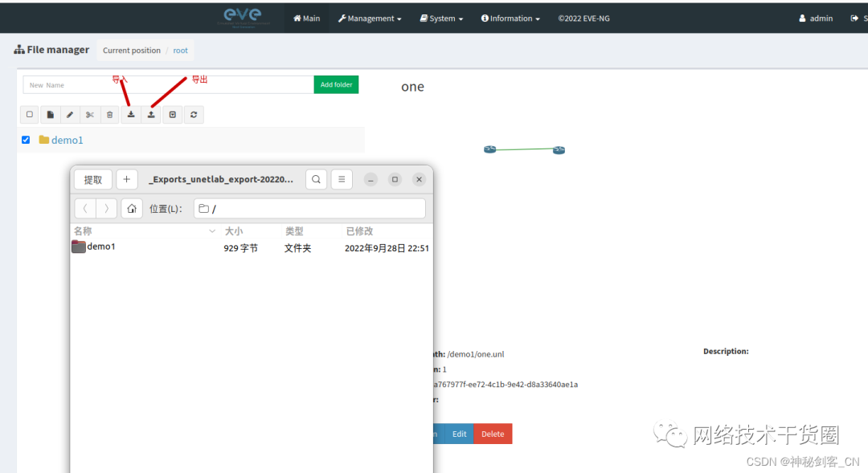This screenshot has width=868, height=473.
Task: Open the Information dropdown menu
Action: [x=510, y=18]
